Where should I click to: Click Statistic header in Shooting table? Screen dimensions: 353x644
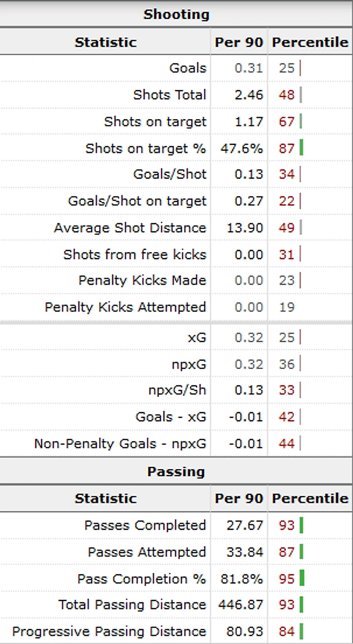105,42
